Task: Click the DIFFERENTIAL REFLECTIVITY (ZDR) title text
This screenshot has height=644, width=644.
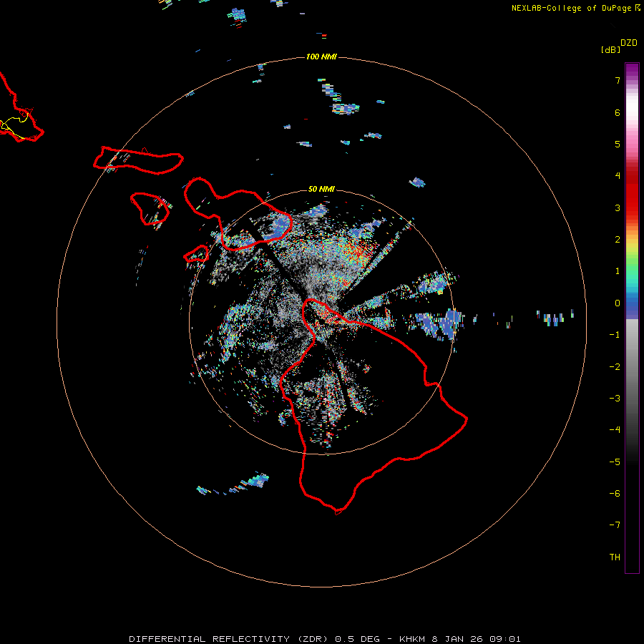Action: [230, 639]
